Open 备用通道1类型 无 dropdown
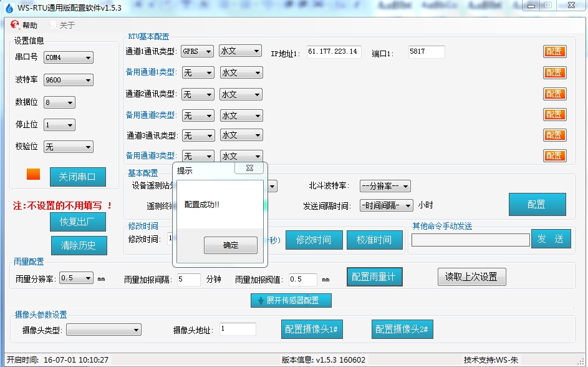The image size is (588, 367). (x=198, y=73)
